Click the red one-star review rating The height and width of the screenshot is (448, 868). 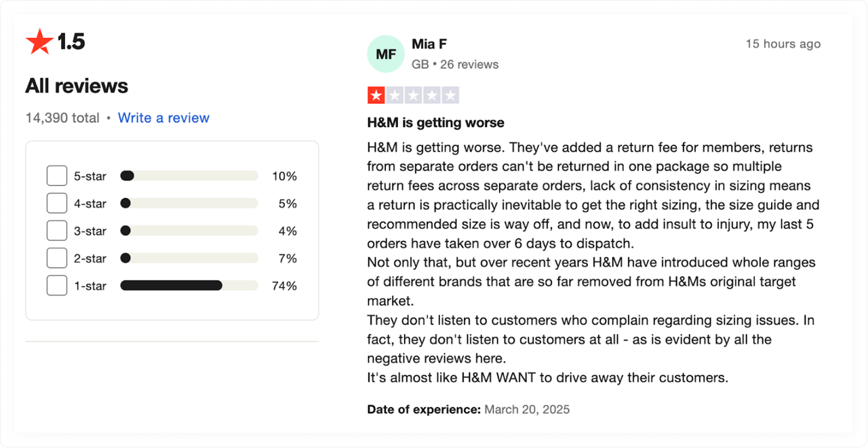click(376, 96)
